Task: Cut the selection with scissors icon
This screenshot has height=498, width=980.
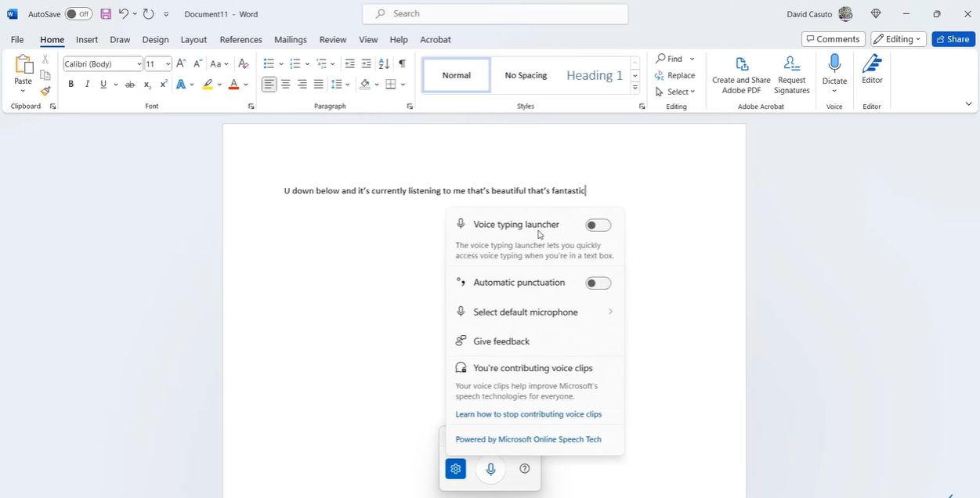Action: click(x=45, y=60)
